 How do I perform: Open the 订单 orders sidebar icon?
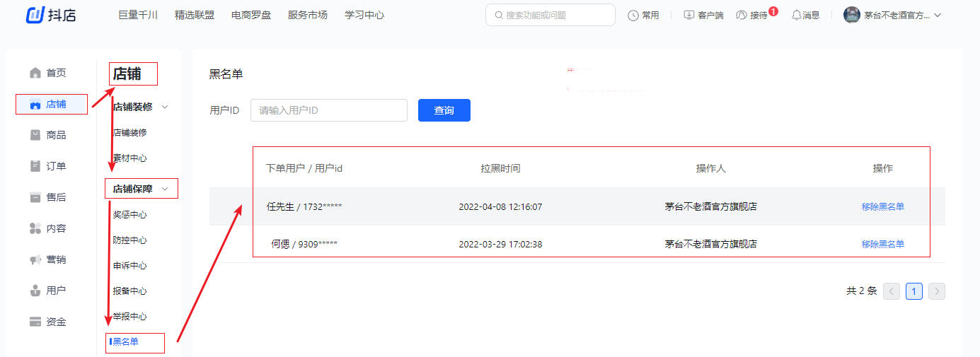tap(35, 166)
